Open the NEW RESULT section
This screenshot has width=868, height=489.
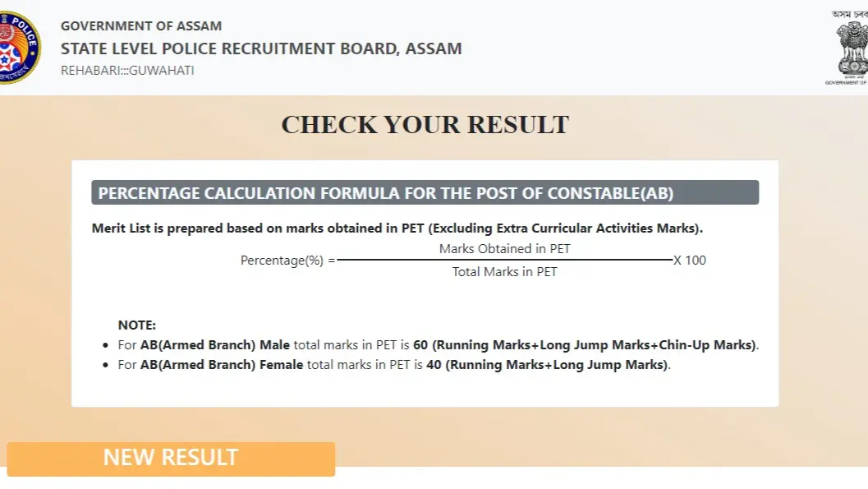coord(169,457)
